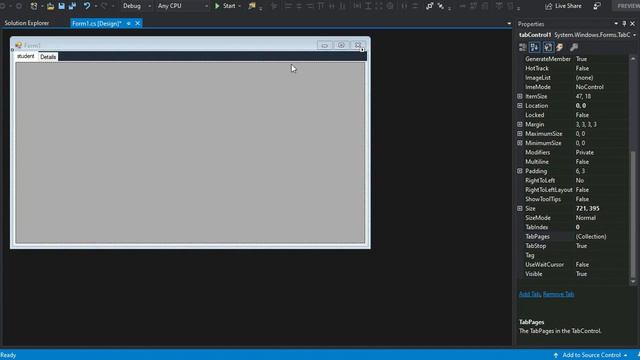The width and height of the screenshot is (640, 360).
Task: Click the Undo arrow icon
Action: coord(87,6)
